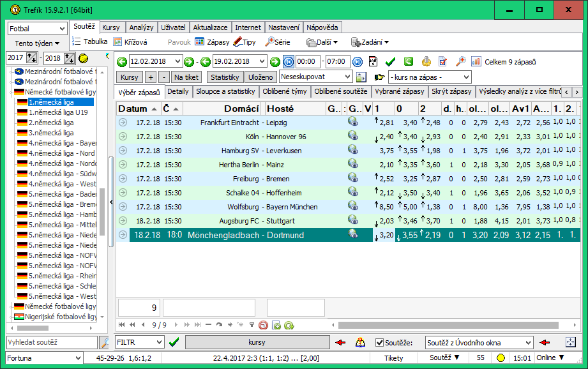Open the Fotbal sport dropdown
This screenshot has width=588, height=369.
(x=37, y=29)
